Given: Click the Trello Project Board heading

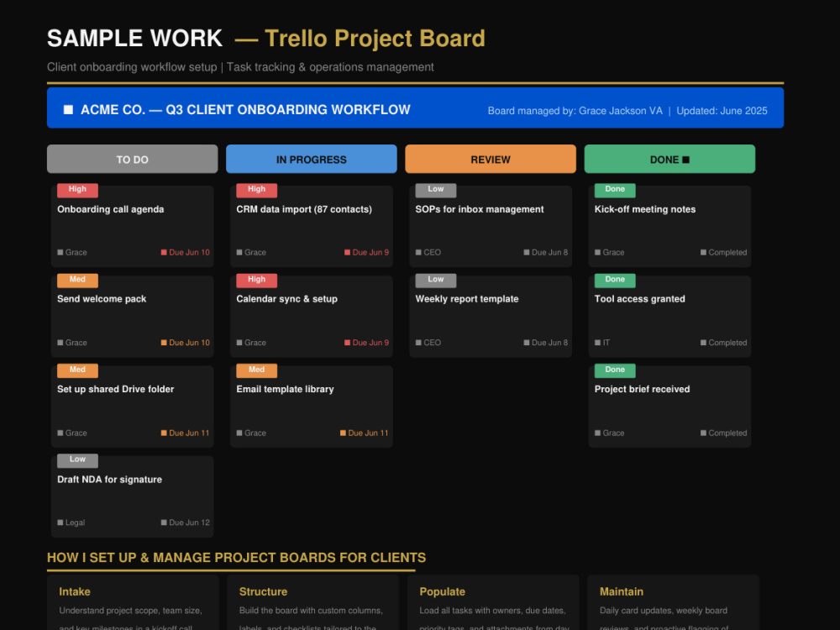Looking at the screenshot, I should (375, 39).
